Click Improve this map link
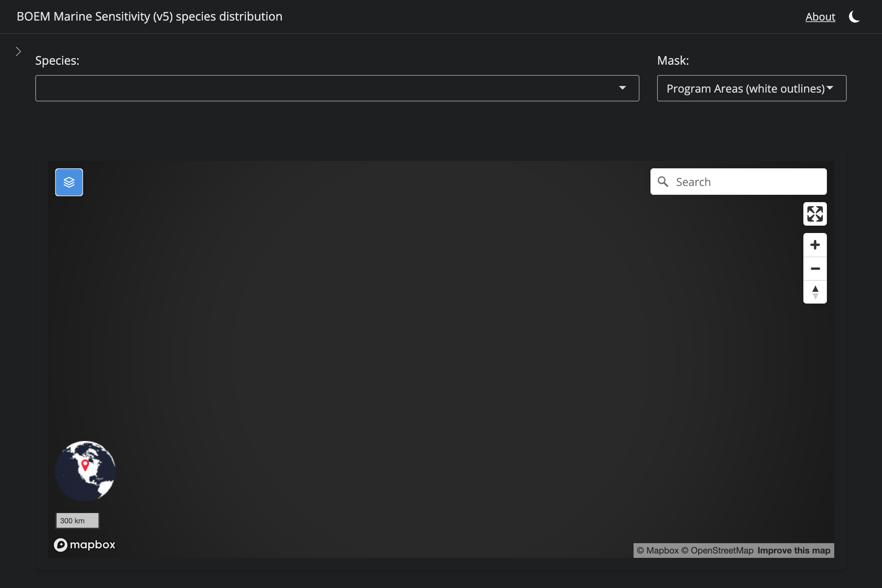Screen dimensions: 882x588 click(793, 551)
